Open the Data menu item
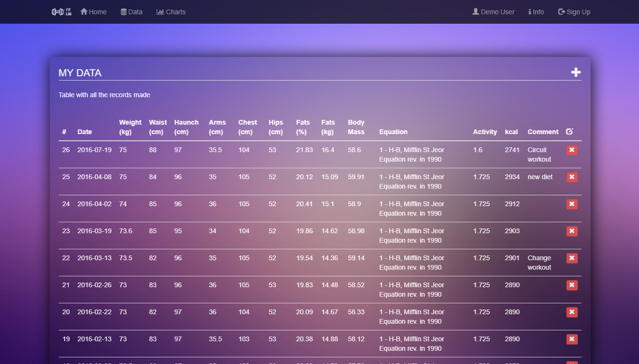This screenshot has height=364, width=639. 131,12
